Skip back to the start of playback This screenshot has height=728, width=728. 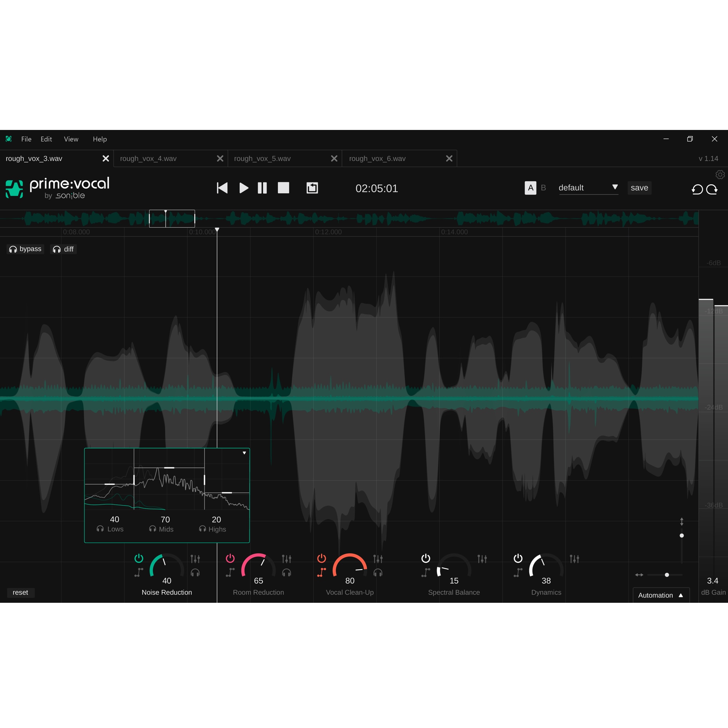click(x=222, y=188)
